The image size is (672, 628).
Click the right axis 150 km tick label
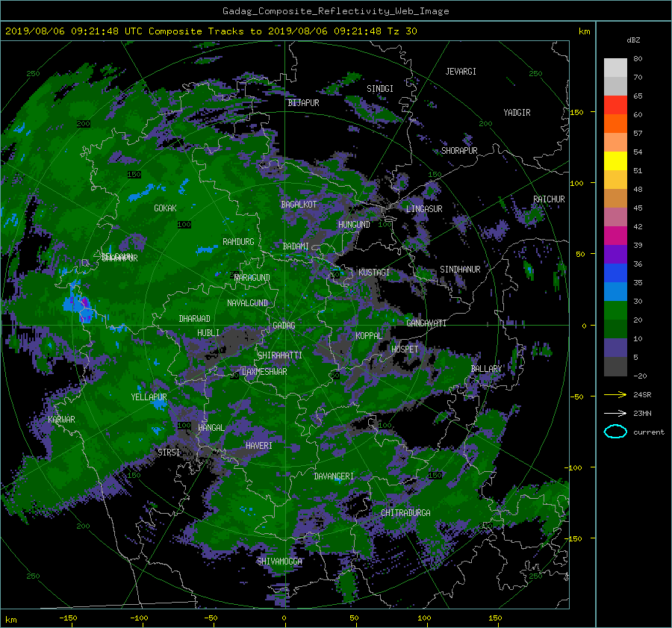point(577,112)
